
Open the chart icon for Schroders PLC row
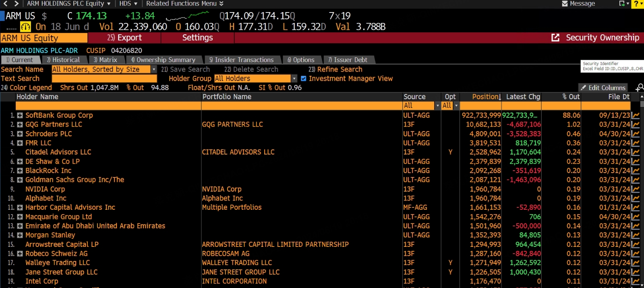pos(636,134)
